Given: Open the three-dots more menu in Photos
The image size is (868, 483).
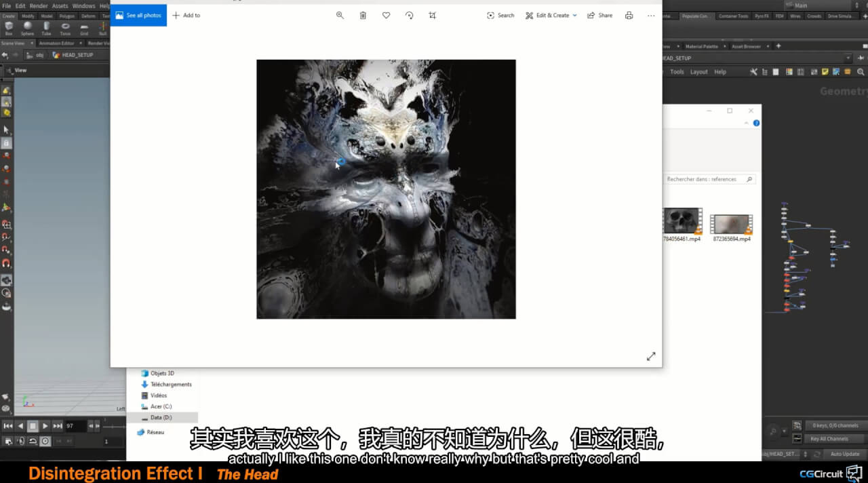Looking at the screenshot, I should coord(651,15).
